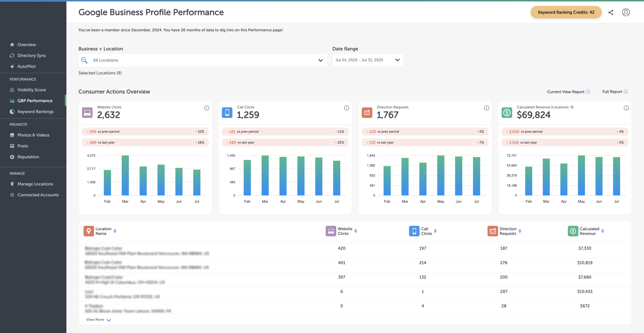Click Call Clicks info icon
The height and width of the screenshot is (333, 644).
(x=346, y=108)
